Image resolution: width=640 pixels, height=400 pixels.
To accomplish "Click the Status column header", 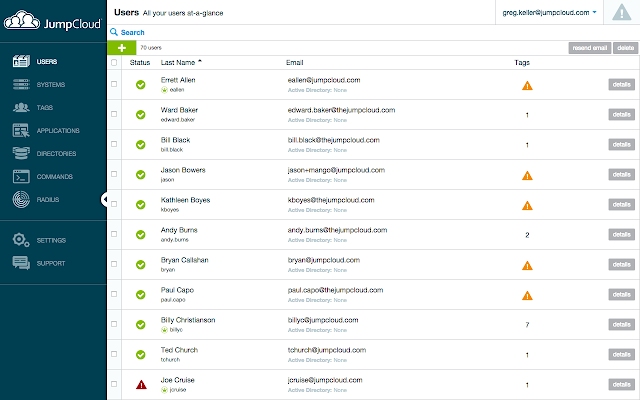I will coord(140,62).
